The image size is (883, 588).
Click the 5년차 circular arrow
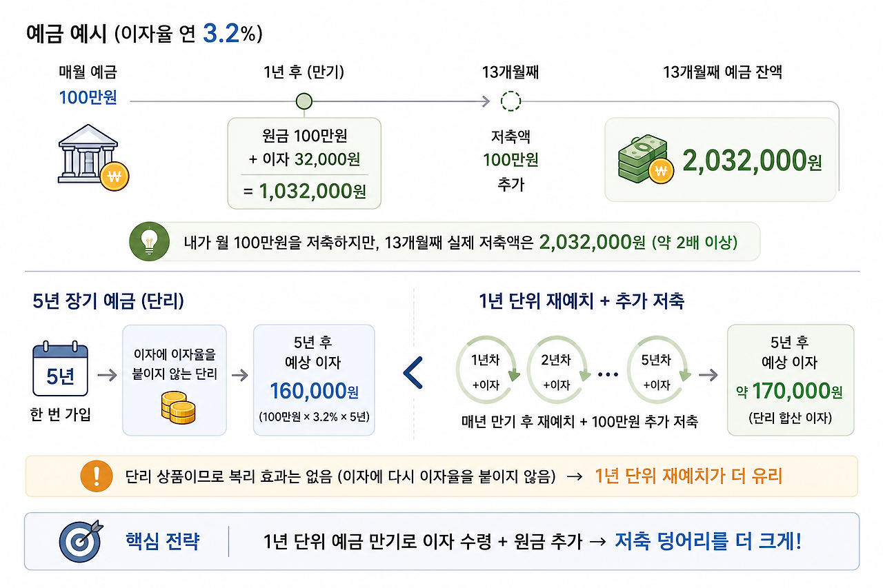(x=656, y=373)
